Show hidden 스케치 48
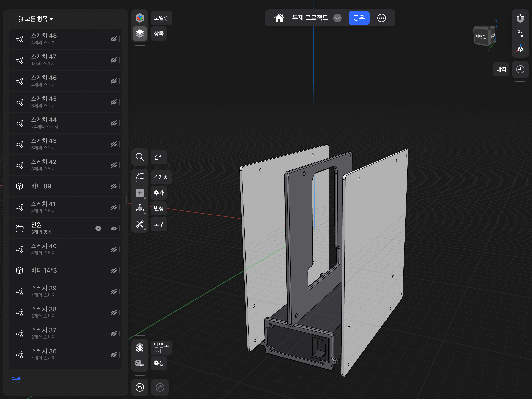Image resolution: width=532 pixels, height=399 pixels. coord(114,39)
